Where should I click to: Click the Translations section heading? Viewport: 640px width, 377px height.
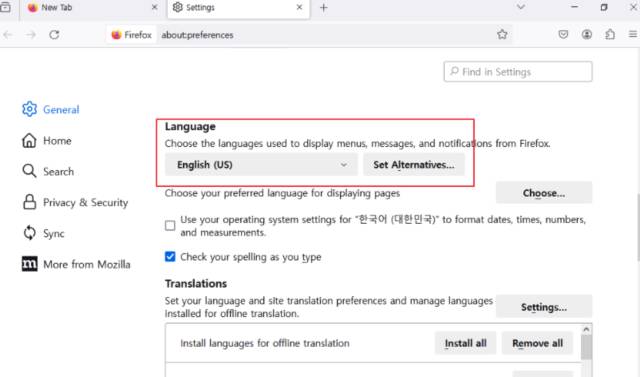click(196, 283)
